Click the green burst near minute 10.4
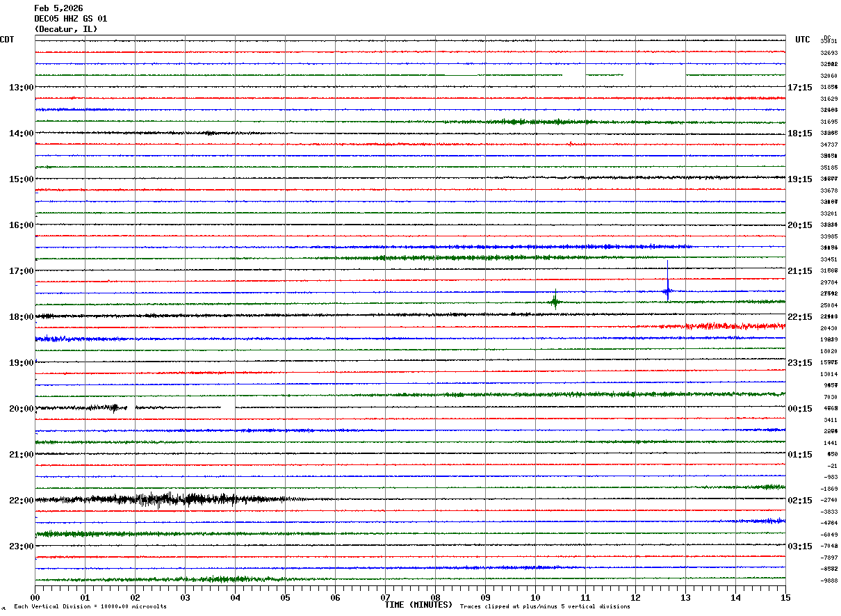 coord(555,301)
